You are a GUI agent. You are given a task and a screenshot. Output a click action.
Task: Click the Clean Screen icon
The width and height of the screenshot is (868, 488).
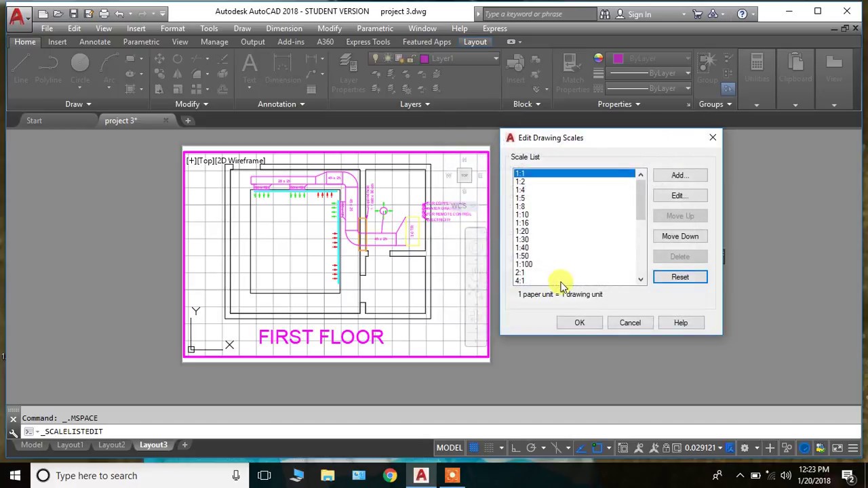tap(837, 448)
